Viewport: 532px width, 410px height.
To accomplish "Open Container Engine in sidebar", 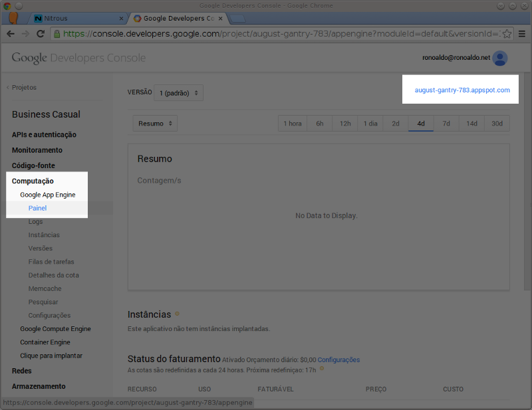I will point(45,342).
